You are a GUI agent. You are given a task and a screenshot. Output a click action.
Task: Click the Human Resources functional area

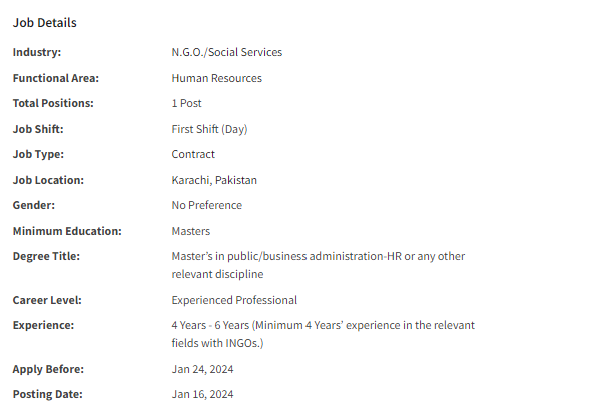pyautogui.click(x=217, y=78)
